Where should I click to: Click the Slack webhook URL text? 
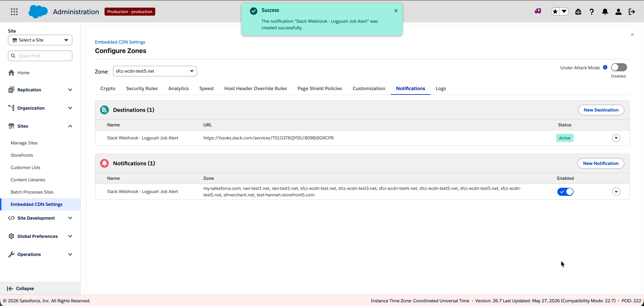269,138
